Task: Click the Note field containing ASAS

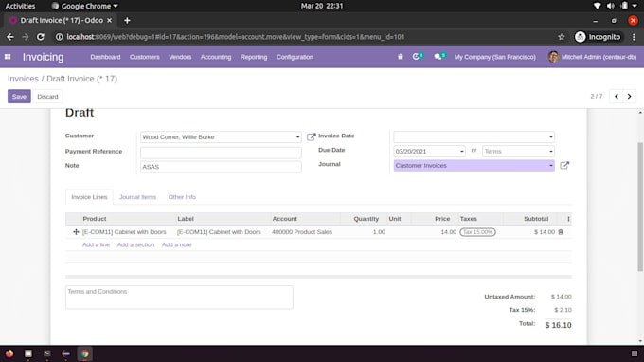Action: [221, 167]
